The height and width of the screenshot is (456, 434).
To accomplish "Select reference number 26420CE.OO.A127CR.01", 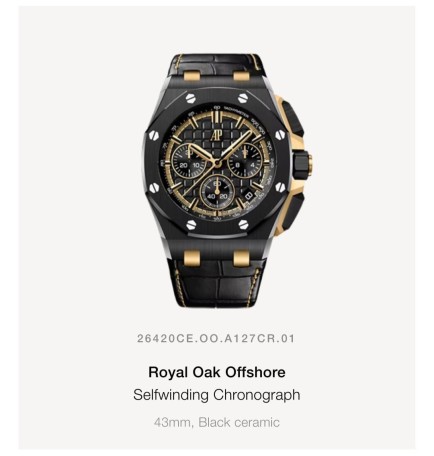I will click(x=216, y=338).
